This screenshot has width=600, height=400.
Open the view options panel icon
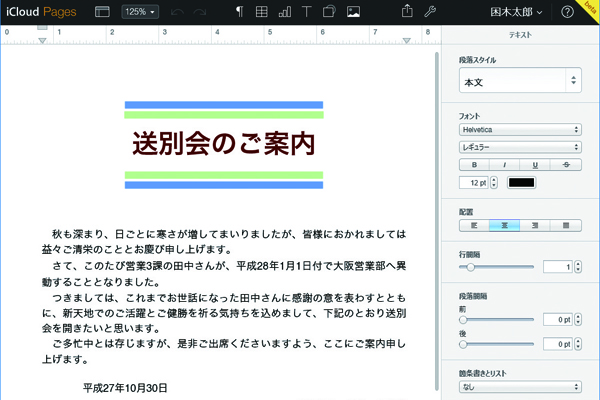coord(101,12)
